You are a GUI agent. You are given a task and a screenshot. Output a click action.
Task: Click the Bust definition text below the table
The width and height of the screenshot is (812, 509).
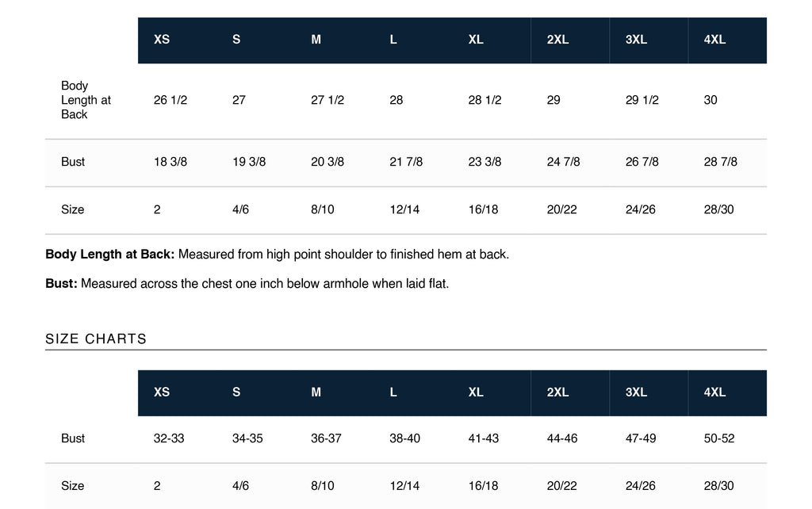[247, 284]
